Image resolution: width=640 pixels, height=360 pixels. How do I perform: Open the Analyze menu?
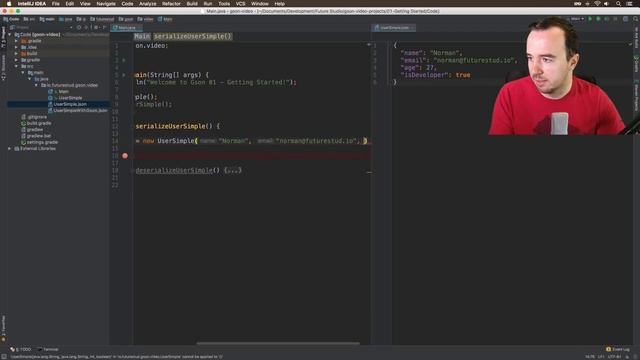click(148, 4)
